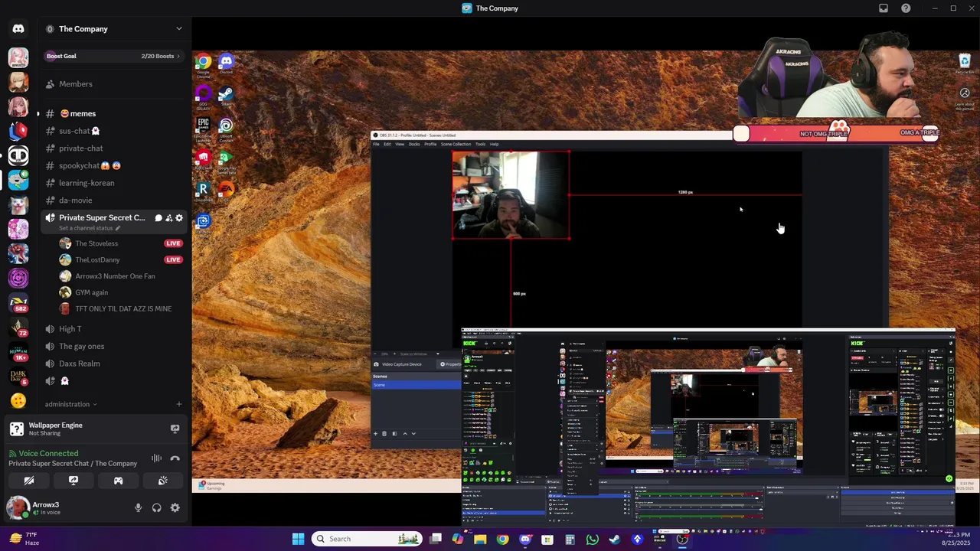Watch TheLostDanny LIVE stream badge
The height and width of the screenshot is (551, 980).
point(173,259)
